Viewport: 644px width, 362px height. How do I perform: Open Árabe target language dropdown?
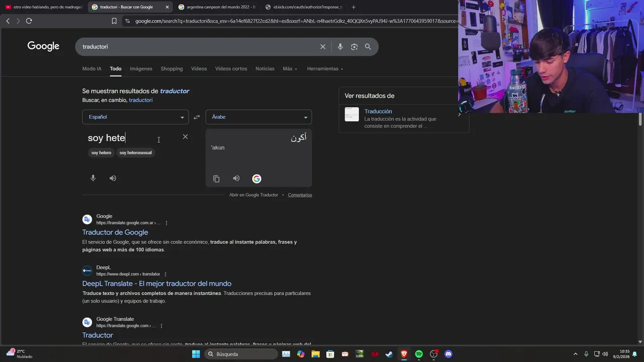[x=259, y=117]
